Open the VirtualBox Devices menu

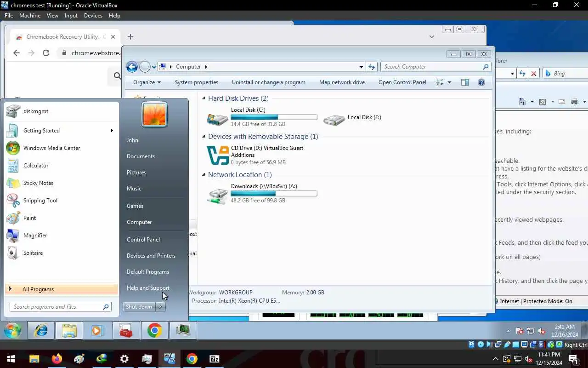[x=93, y=15]
